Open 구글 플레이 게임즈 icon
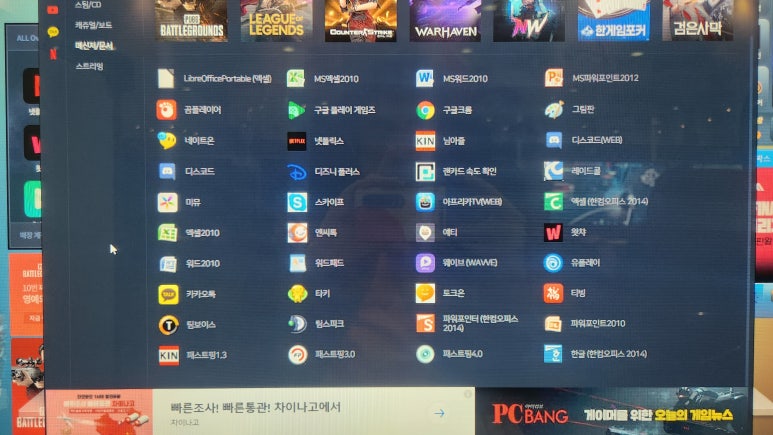Viewport: 773px width, 435px height. (296, 110)
